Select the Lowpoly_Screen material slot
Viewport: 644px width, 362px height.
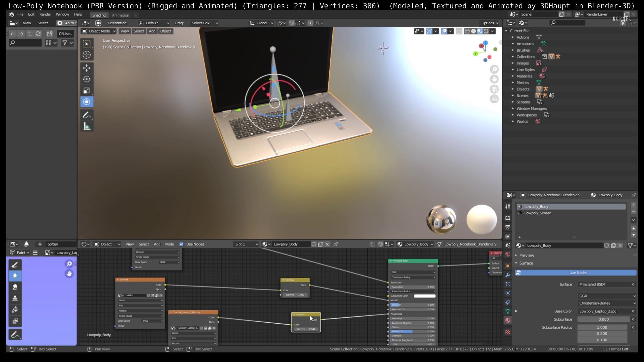pos(538,213)
